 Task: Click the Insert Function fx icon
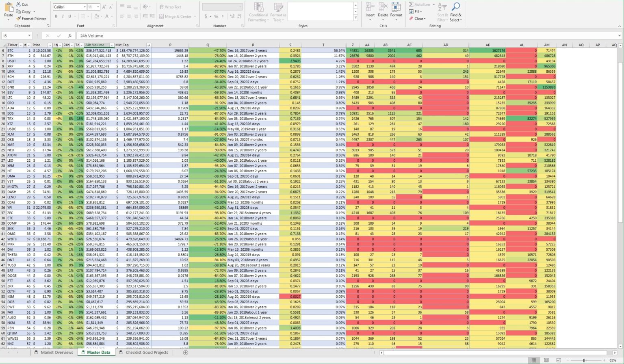(x=69, y=36)
